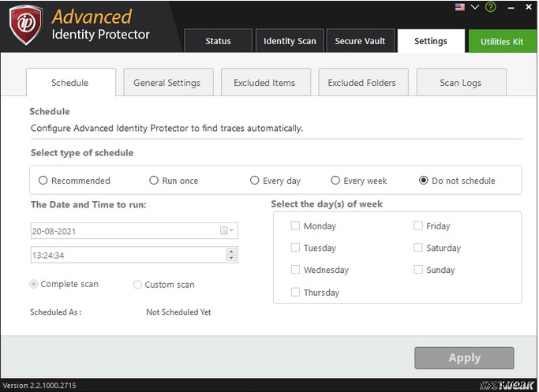
Task: Select the Schedule sub-tab
Action: tap(71, 83)
